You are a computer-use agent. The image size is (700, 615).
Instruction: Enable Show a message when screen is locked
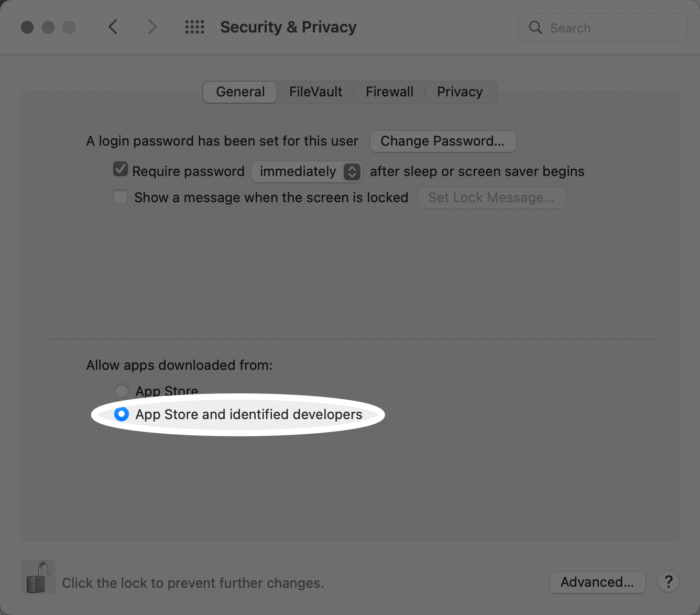click(120, 197)
